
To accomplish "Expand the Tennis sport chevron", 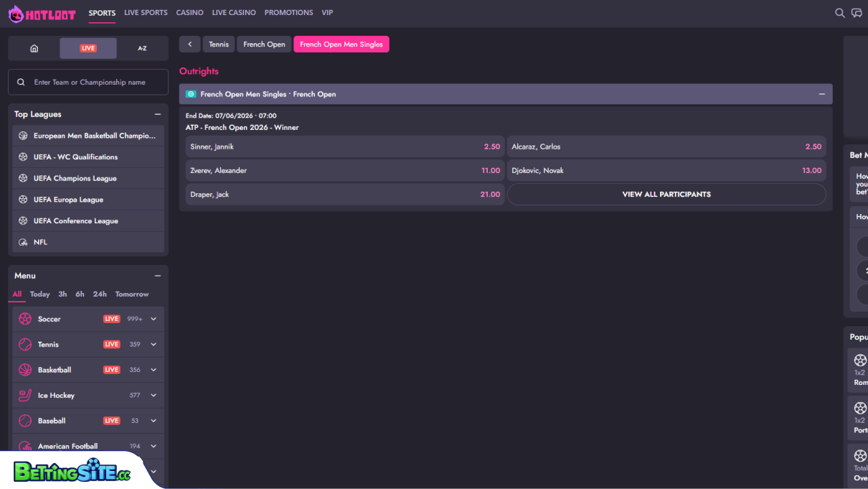I will pos(154,345).
